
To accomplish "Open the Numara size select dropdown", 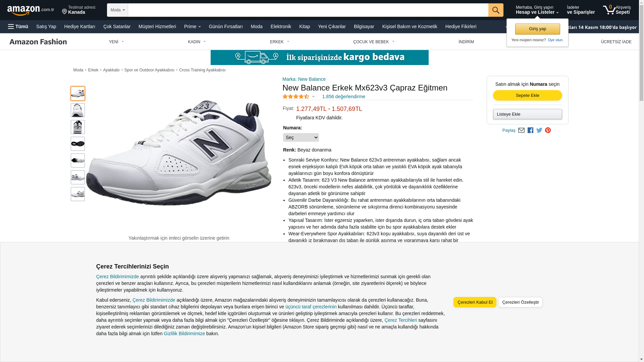I will [301, 137].
